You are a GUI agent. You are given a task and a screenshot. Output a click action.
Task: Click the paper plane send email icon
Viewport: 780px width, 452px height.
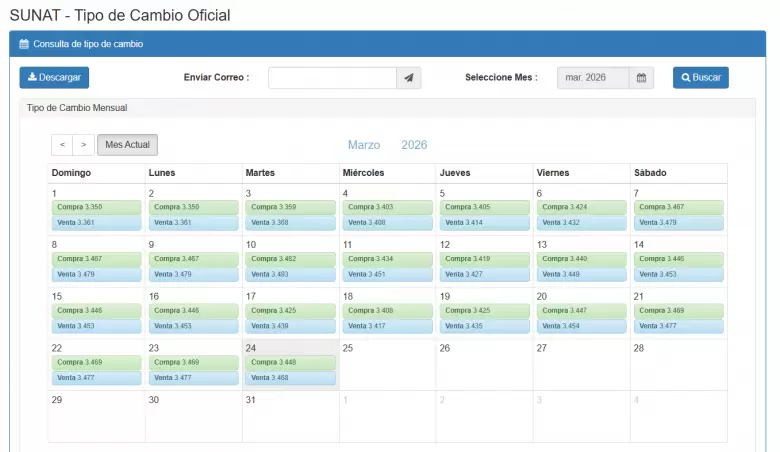(408, 78)
